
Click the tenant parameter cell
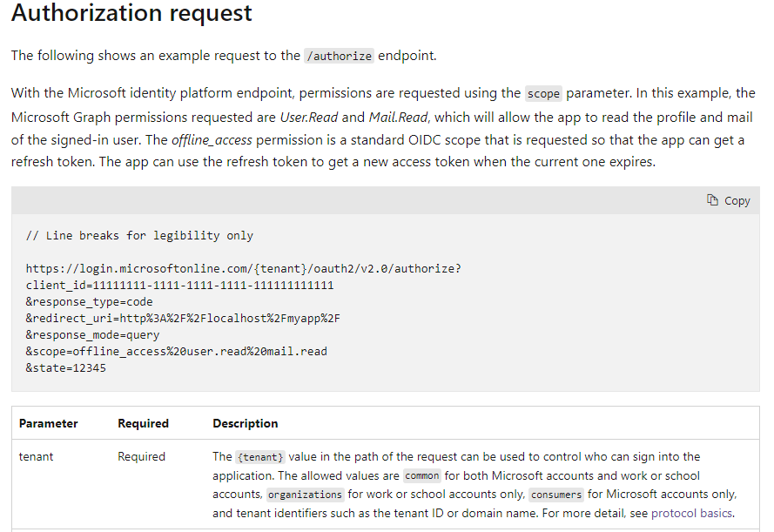tap(36, 456)
